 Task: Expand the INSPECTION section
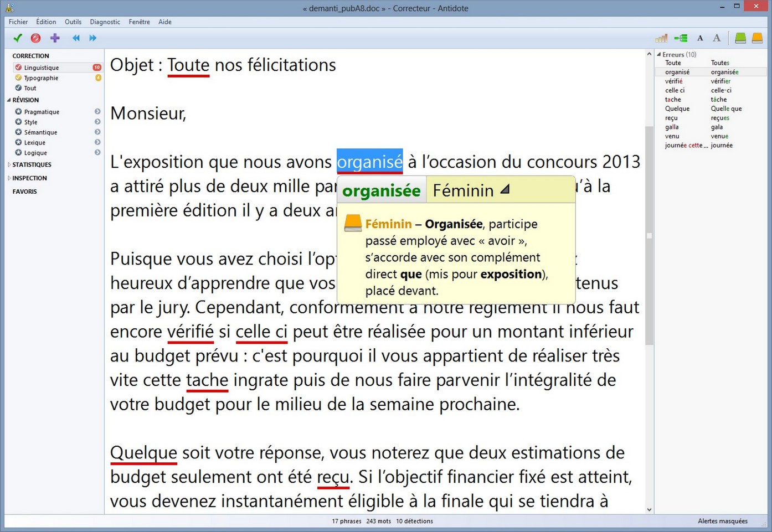9,178
